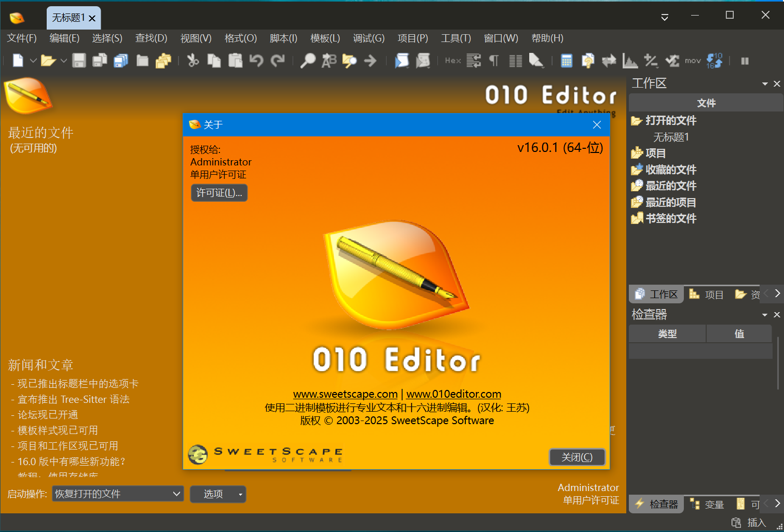
Task: Click the highlighter marker tool icon
Action: (537, 61)
